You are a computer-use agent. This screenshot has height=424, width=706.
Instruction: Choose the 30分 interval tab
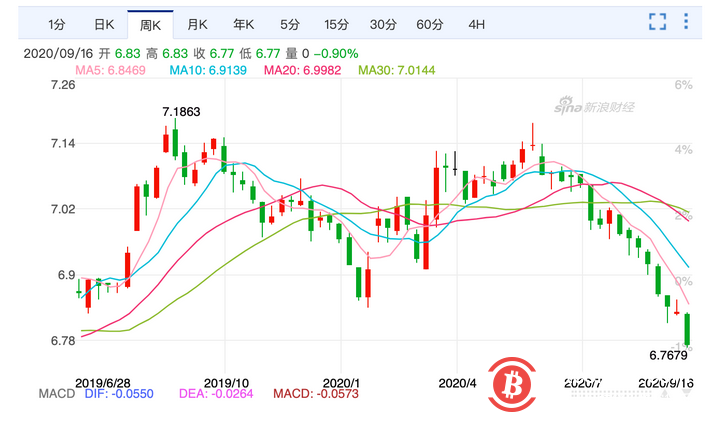(x=383, y=24)
